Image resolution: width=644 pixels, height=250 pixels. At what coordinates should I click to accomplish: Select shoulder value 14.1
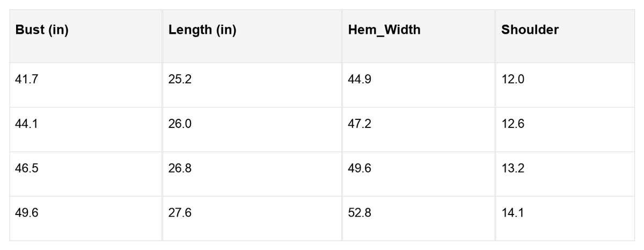(x=513, y=213)
